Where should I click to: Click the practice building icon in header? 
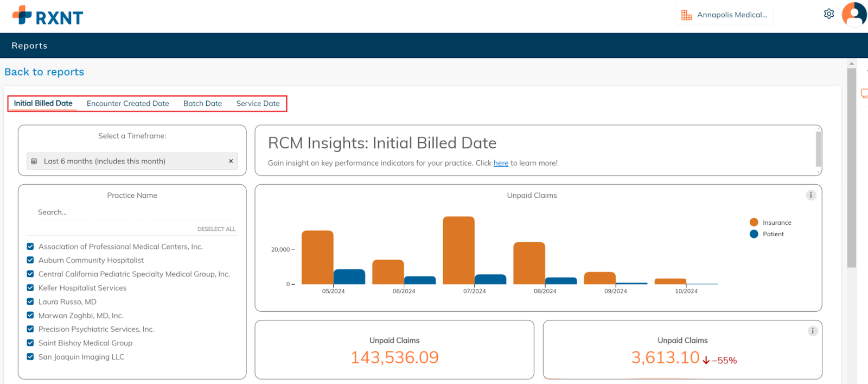coord(686,15)
